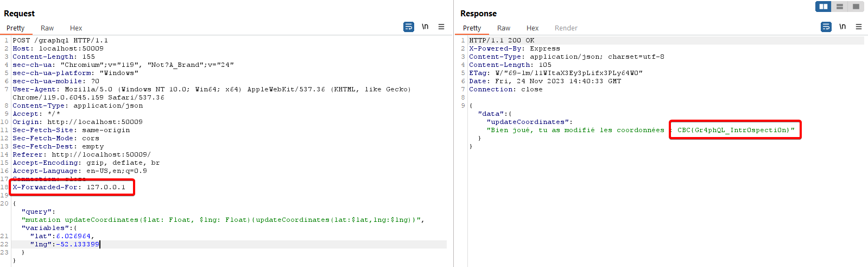
Task: Toggle word wrap in the Response panel
Action: coord(826,27)
